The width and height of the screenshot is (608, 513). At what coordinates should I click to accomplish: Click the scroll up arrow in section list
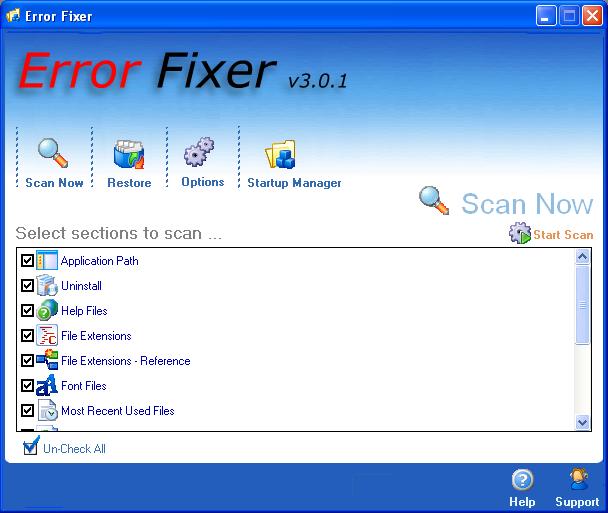click(582, 257)
